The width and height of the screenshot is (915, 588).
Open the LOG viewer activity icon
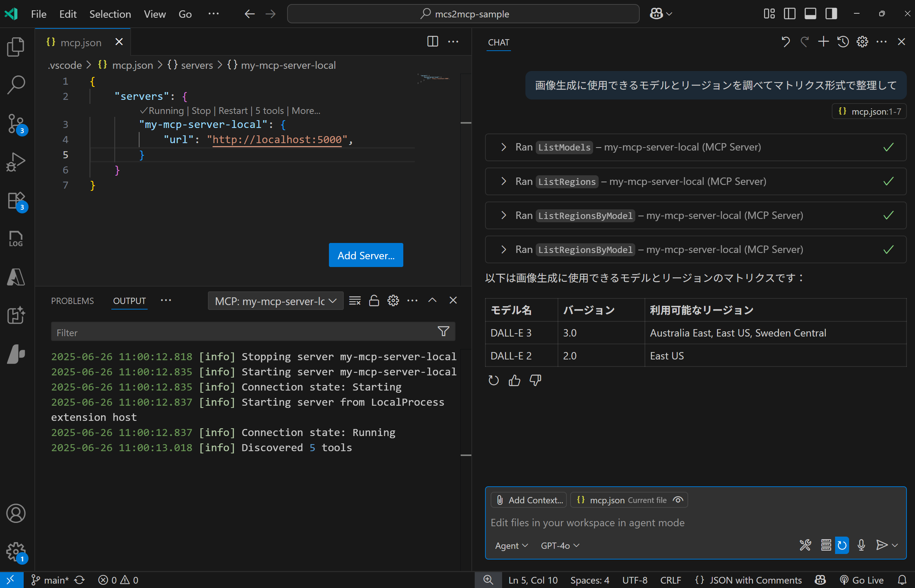tap(16, 239)
